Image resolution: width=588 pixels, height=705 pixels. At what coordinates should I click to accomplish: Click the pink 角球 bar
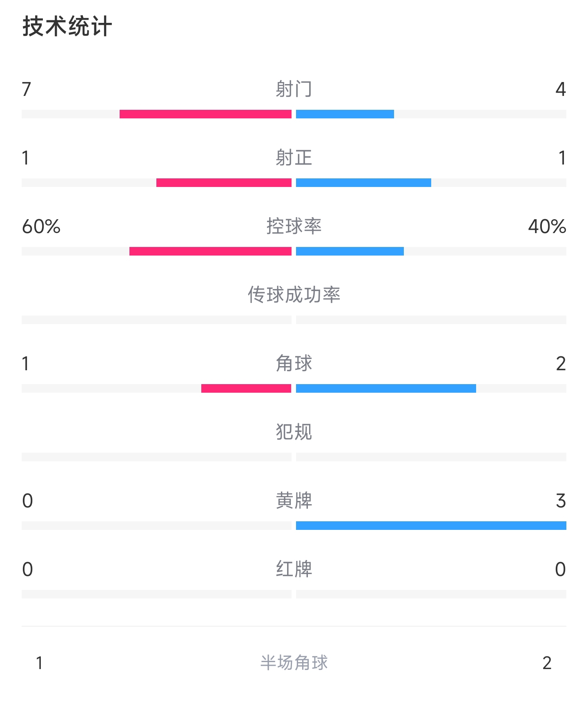click(246, 388)
